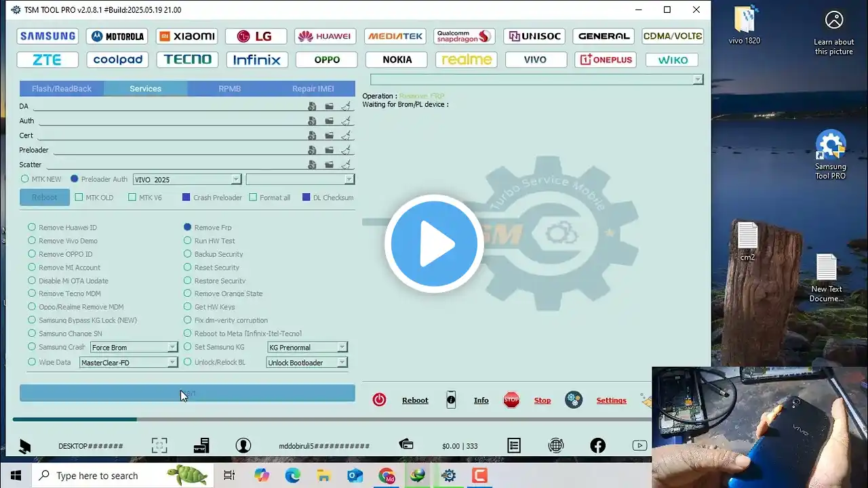Click the red power Reboot icon
The image size is (868, 488).
379,400
